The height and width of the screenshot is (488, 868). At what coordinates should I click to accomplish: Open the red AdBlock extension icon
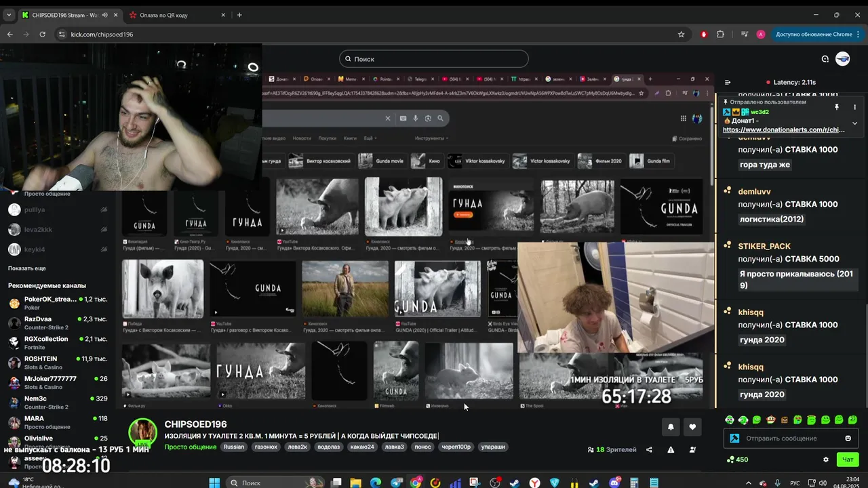pyautogui.click(x=704, y=34)
